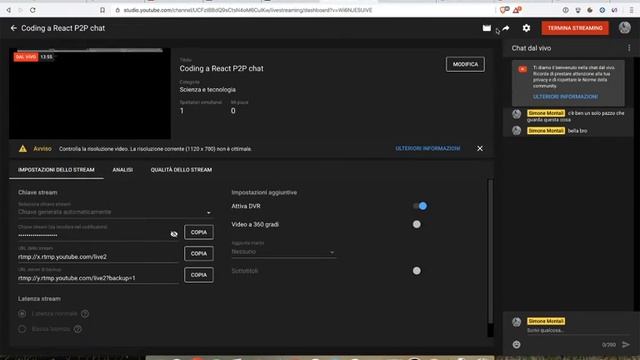Click the browser address bar URL
The width and height of the screenshot is (640, 360).
point(248,10)
